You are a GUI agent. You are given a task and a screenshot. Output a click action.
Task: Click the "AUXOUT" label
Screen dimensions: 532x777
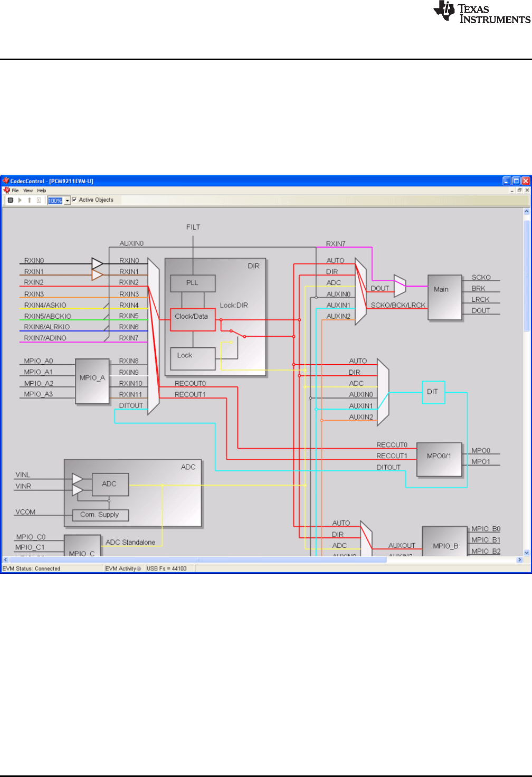click(402, 545)
